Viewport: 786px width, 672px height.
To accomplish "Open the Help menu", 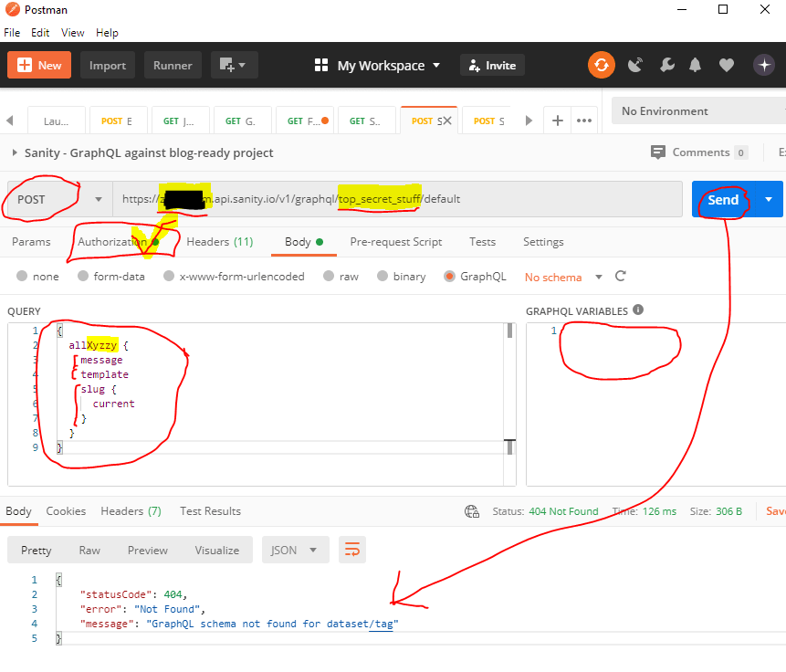I will [x=108, y=33].
